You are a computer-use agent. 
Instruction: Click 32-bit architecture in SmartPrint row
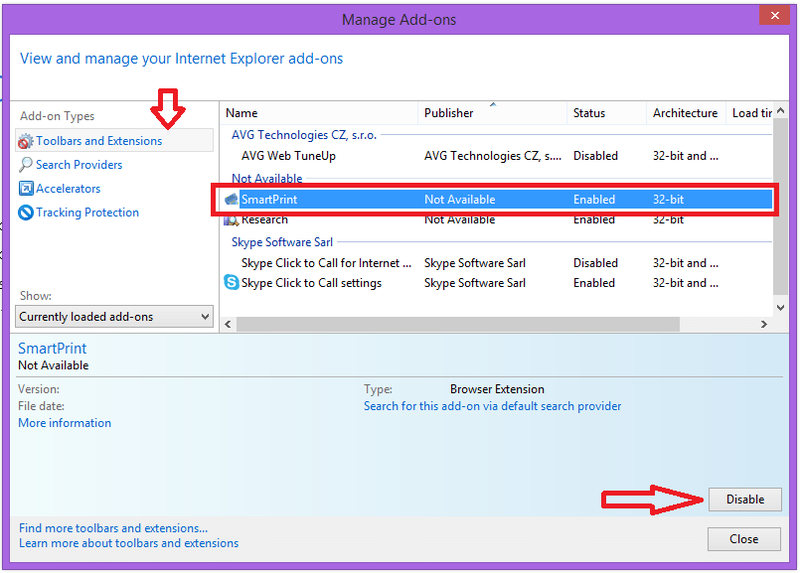[668, 200]
